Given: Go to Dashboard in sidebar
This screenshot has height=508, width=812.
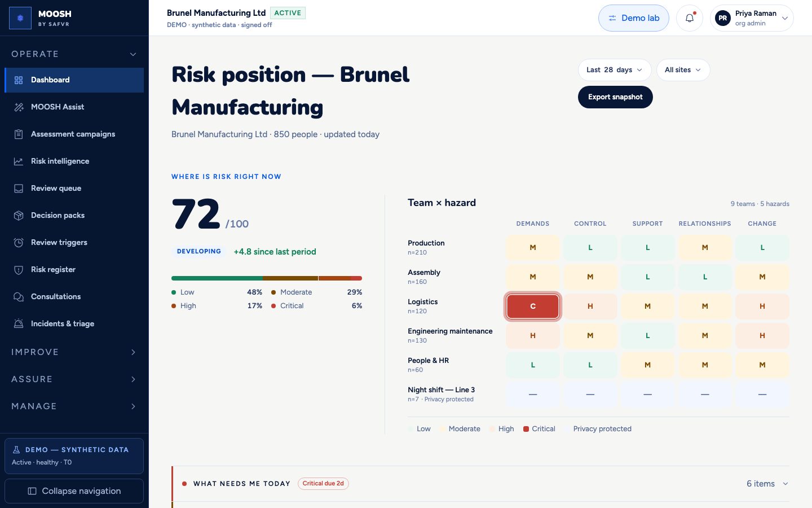Looking at the screenshot, I should 74,80.
